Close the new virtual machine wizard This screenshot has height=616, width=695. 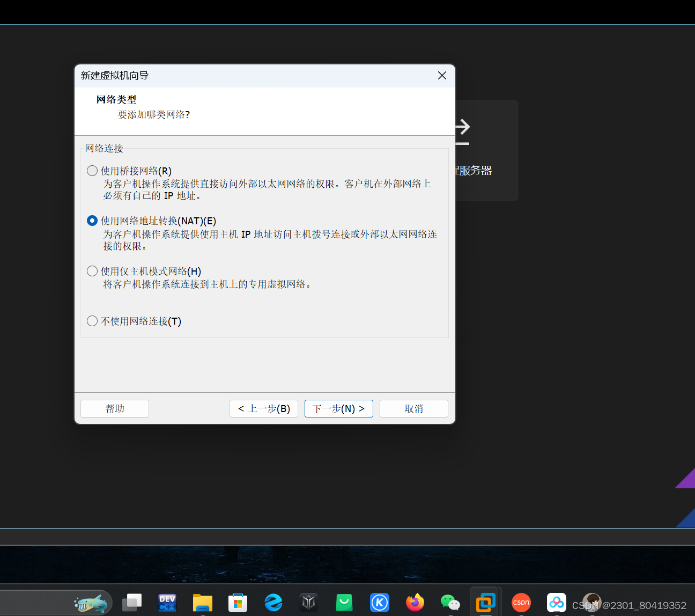pos(442,76)
